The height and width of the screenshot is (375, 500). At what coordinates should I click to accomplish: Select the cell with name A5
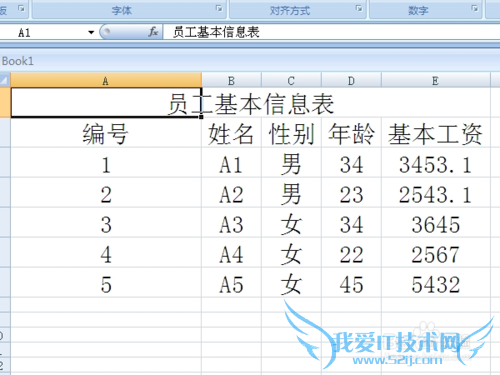tap(231, 283)
